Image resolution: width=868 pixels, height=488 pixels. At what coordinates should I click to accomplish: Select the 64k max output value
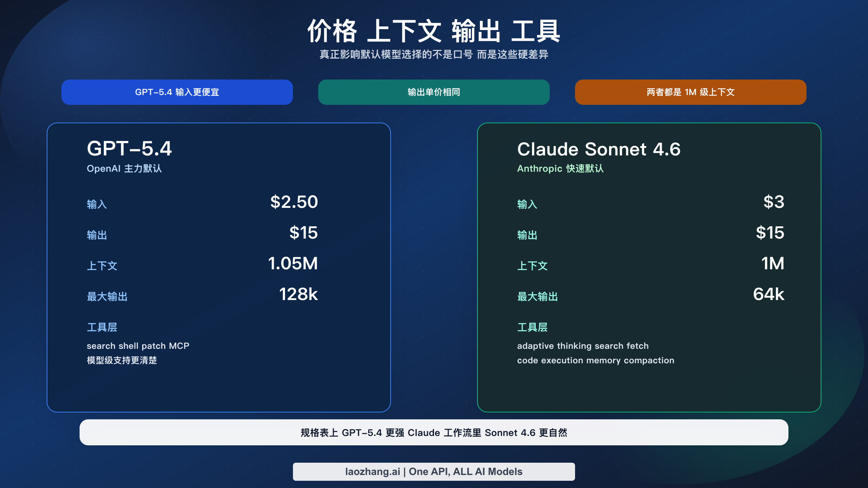point(768,295)
